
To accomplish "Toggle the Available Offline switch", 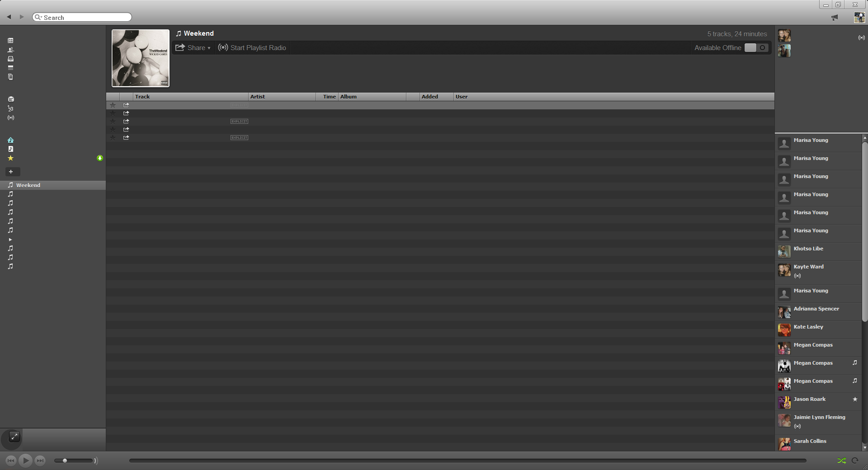I will [756, 47].
